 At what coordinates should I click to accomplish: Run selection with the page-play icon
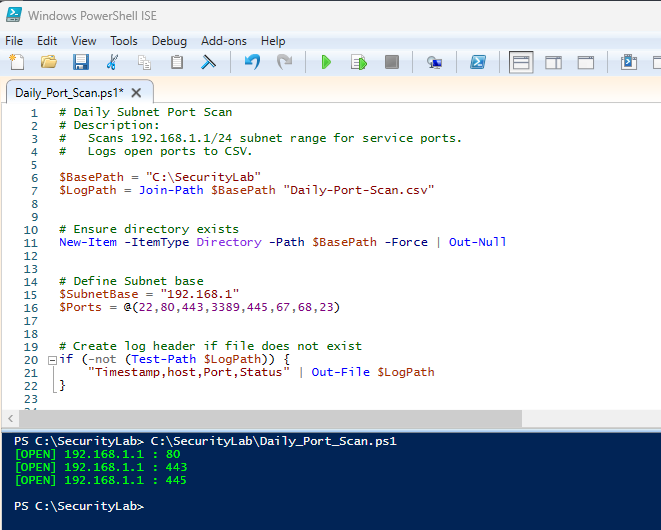pyautogui.click(x=359, y=62)
